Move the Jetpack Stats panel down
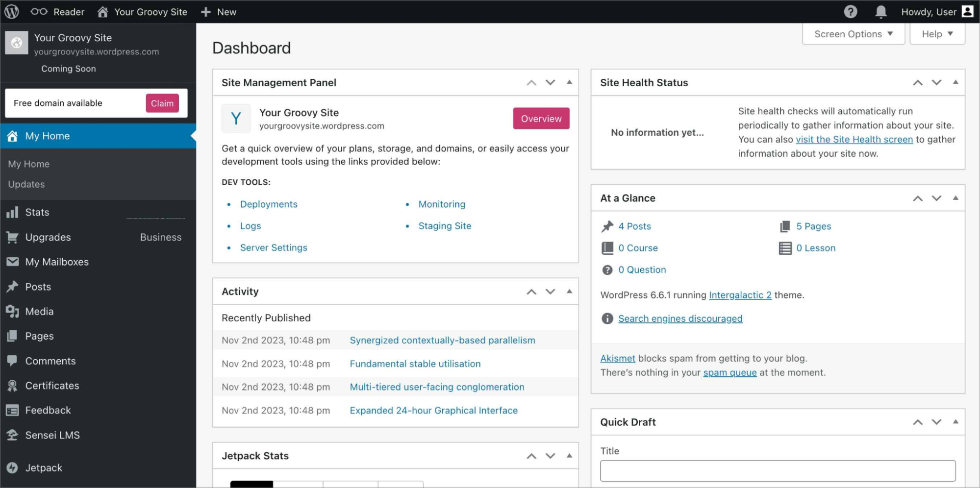Viewport: 980px width, 488px height. [x=550, y=456]
